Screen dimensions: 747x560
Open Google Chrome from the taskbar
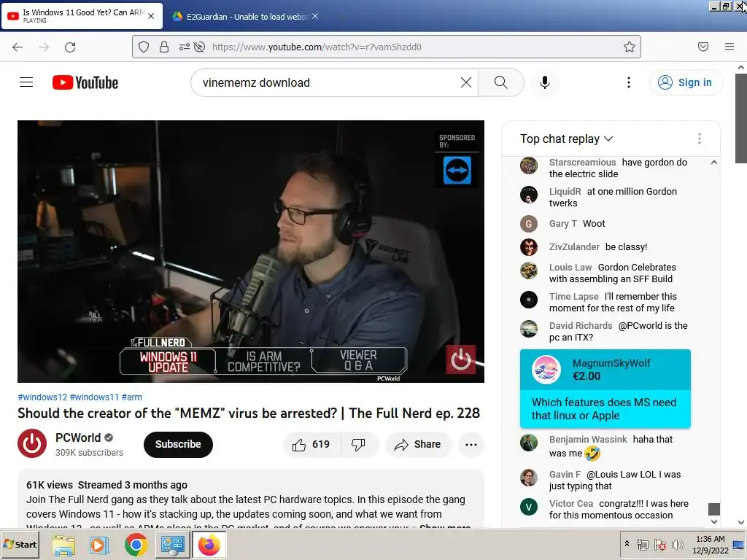(x=136, y=544)
